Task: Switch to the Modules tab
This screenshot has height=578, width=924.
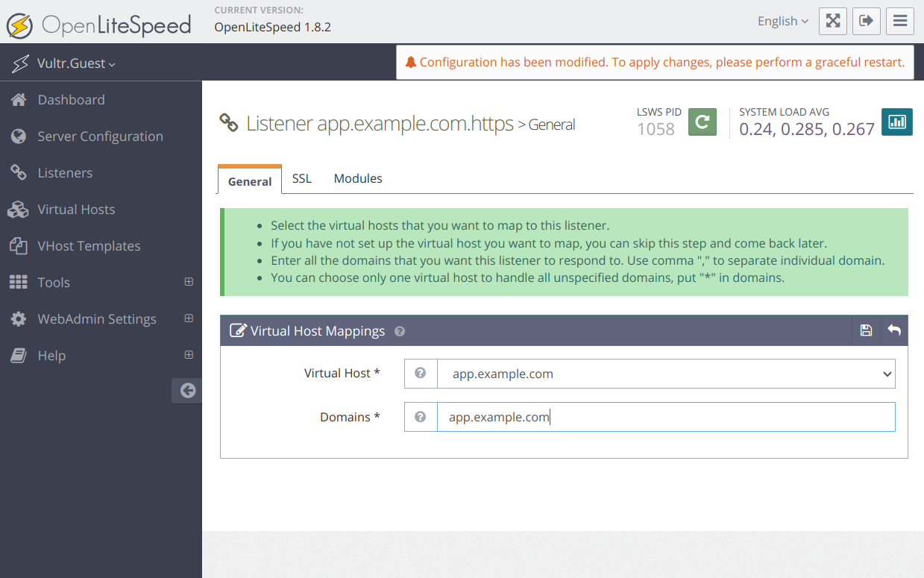Action: coord(358,179)
